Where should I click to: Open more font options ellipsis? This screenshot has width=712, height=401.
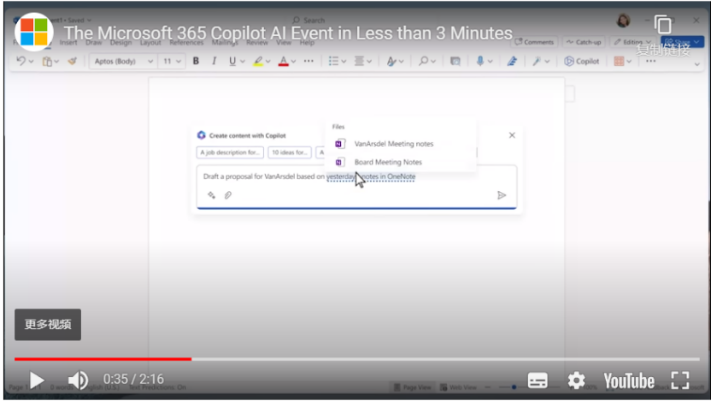tap(309, 61)
